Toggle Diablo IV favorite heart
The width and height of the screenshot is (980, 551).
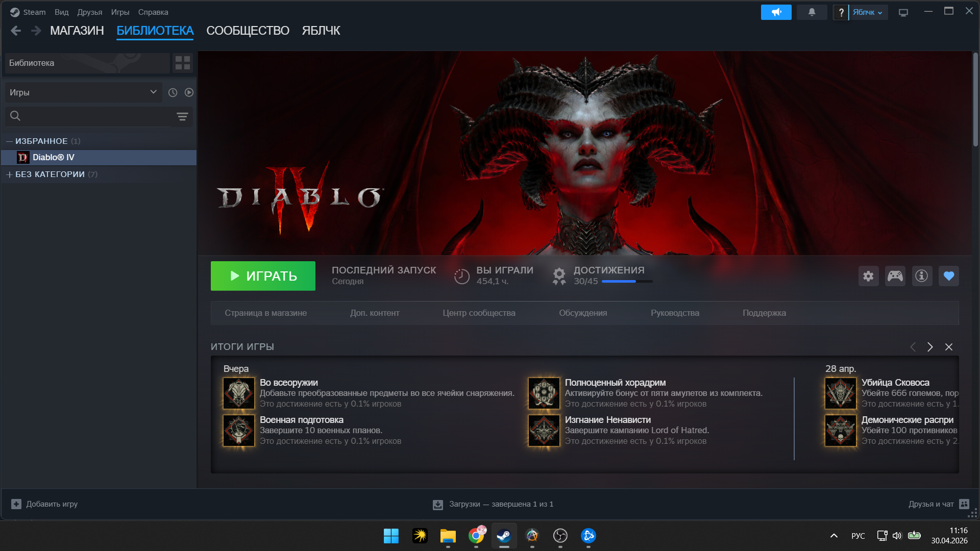pos(949,276)
